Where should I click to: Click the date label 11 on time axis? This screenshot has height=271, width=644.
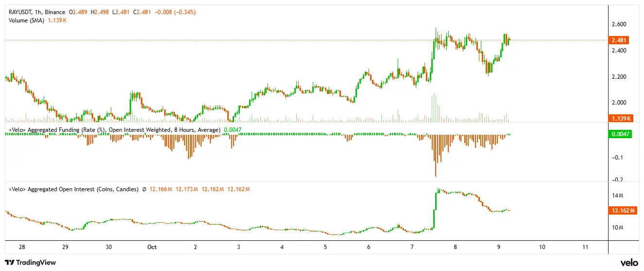pyautogui.click(x=585, y=247)
